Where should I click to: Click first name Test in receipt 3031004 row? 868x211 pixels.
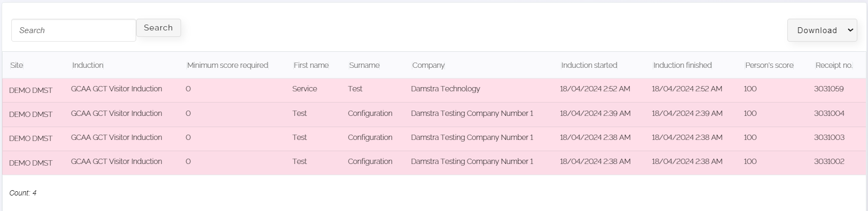(x=300, y=113)
